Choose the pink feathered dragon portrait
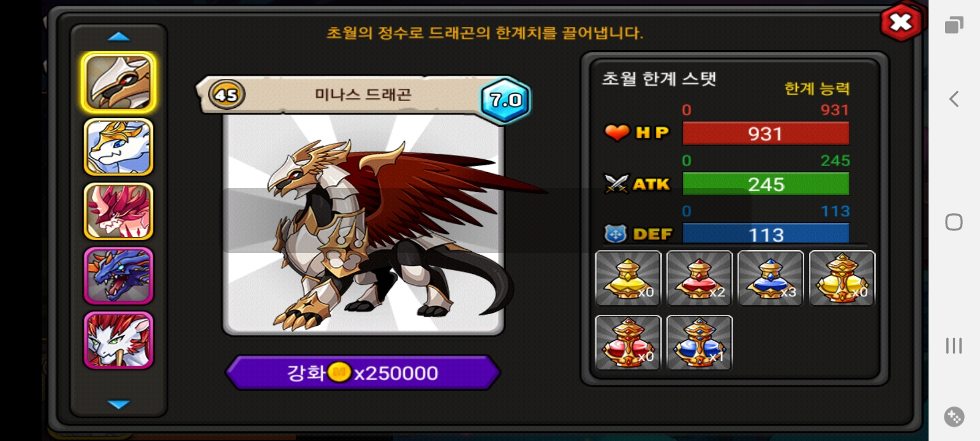Image resolution: width=980 pixels, height=441 pixels. (x=118, y=211)
